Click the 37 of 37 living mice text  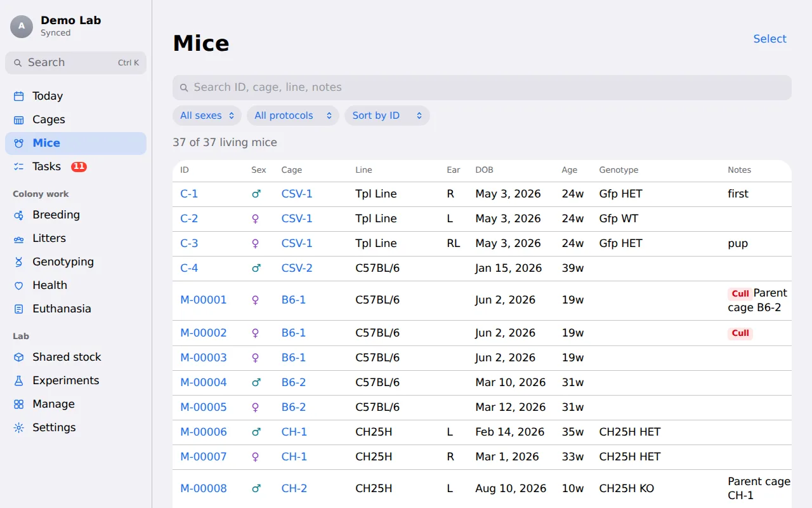tap(225, 142)
